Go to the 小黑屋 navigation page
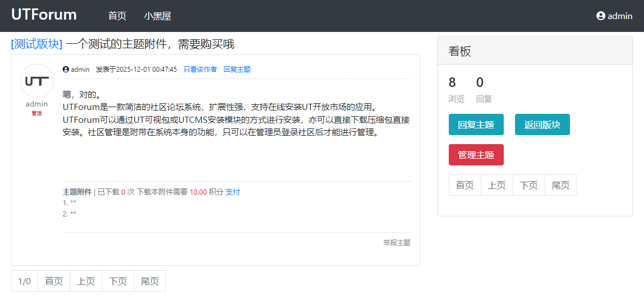This screenshot has height=300, width=644. [x=158, y=16]
